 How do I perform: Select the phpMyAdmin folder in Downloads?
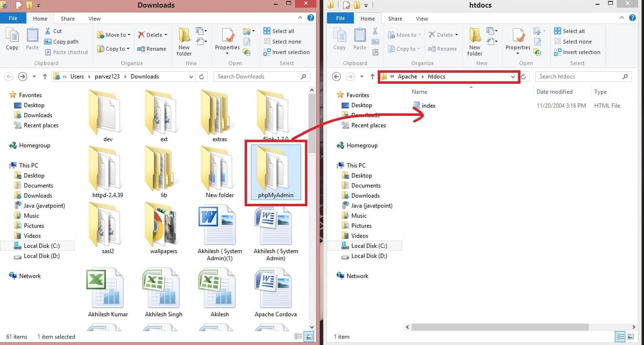click(x=276, y=173)
